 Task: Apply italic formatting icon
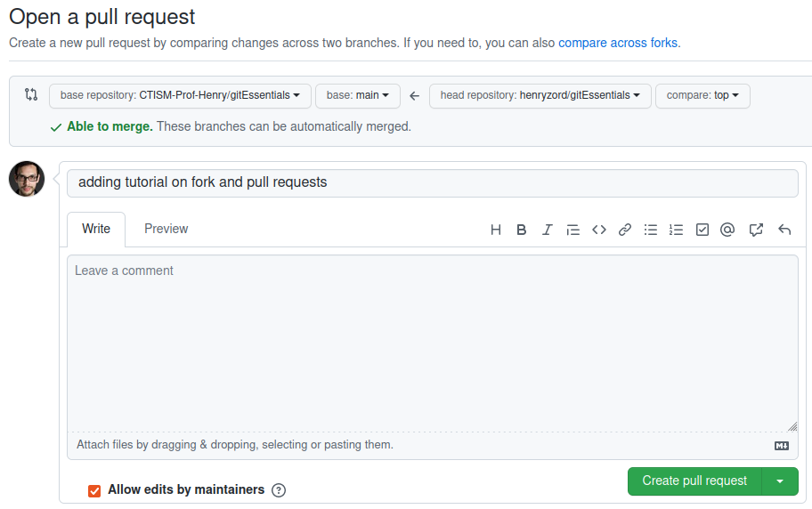pos(548,230)
